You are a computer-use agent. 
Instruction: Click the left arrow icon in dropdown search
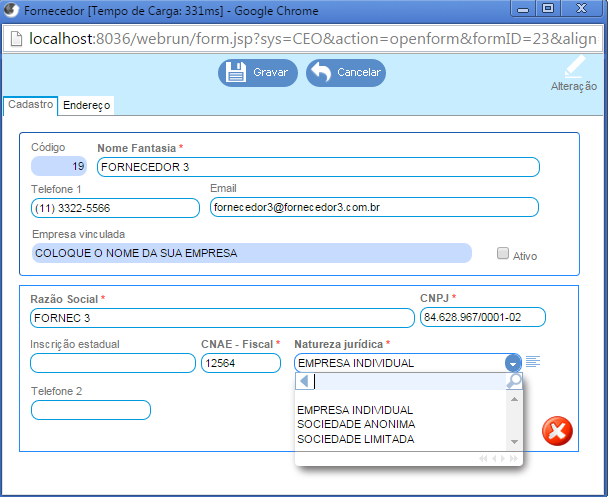click(x=305, y=382)
